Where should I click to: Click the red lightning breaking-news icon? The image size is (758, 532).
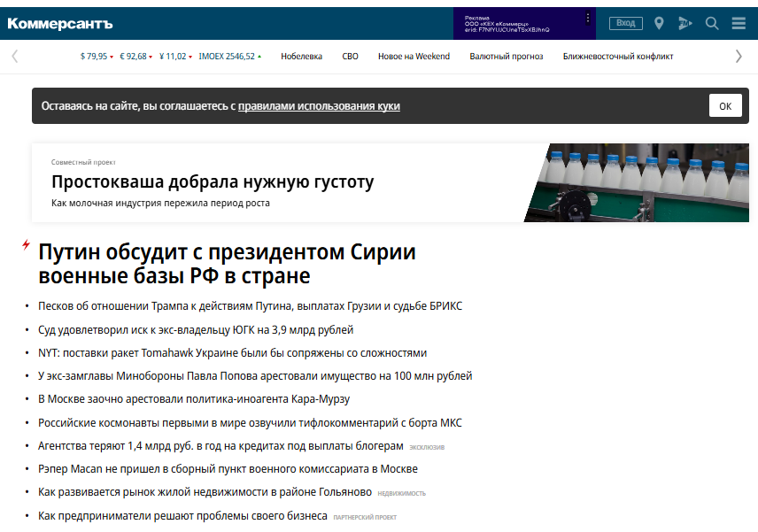[x=24, y=248]
